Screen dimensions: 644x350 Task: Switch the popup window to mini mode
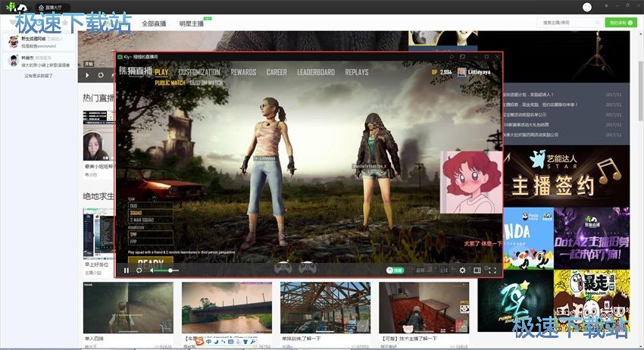462,57
